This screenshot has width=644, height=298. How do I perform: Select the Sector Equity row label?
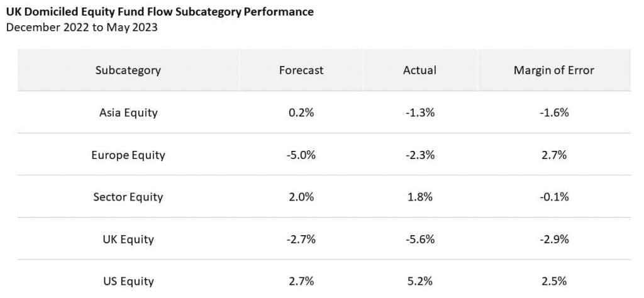pyautogui.click(x=128, y=197)
